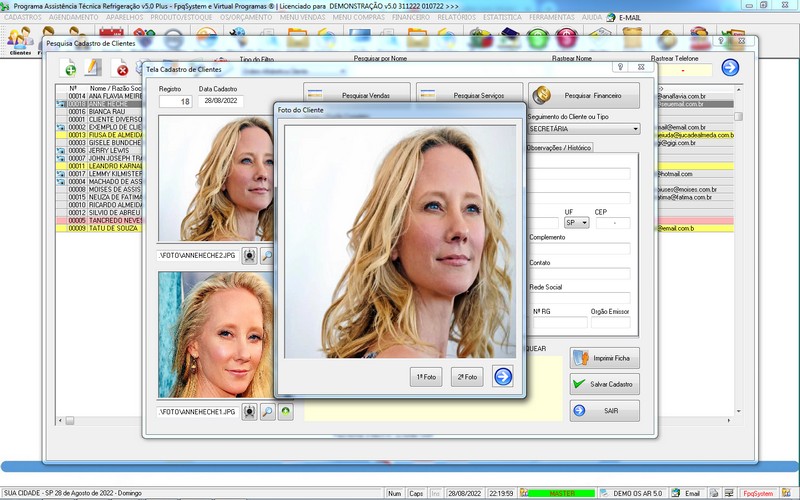Click magnifier icon beside ANNEHECHE1.JPG
This screenshot has height=500, width=800.
[x=267, y=412]
